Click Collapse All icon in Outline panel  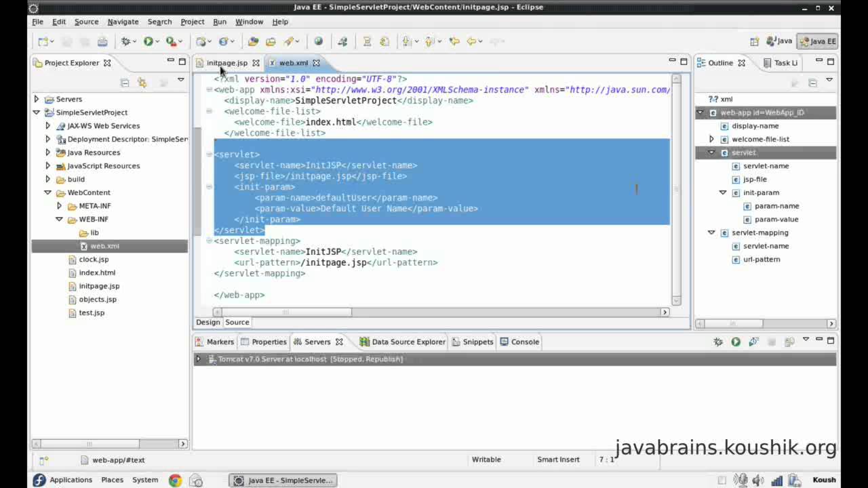click(x=812, y=83)
